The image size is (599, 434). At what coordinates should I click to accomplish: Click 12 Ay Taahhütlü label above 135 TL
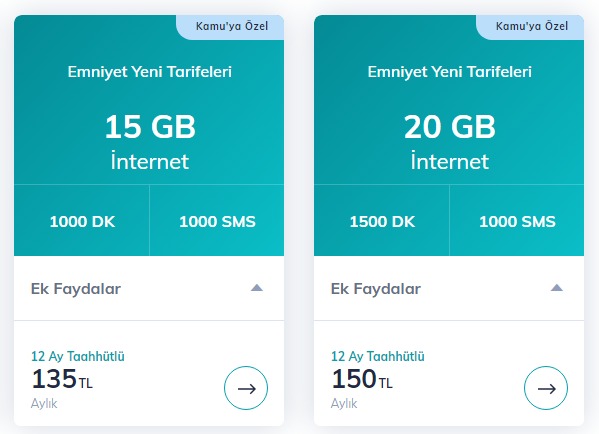click(x=78, y=356)
